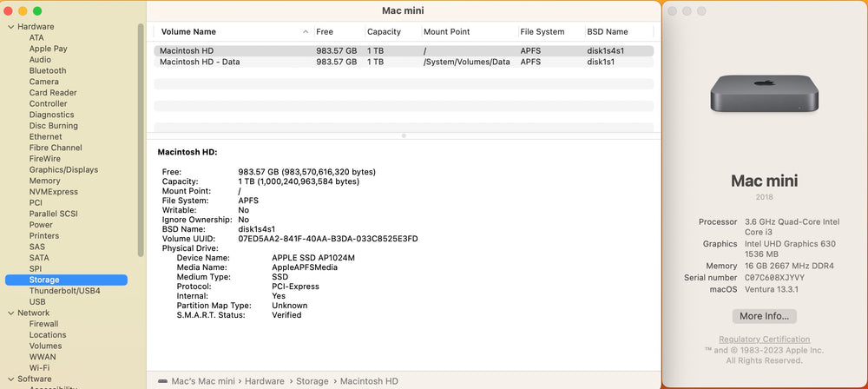Screen dimensions: 868x389
Task: Sort by Free column header
Action: click(x=325, y=31)
